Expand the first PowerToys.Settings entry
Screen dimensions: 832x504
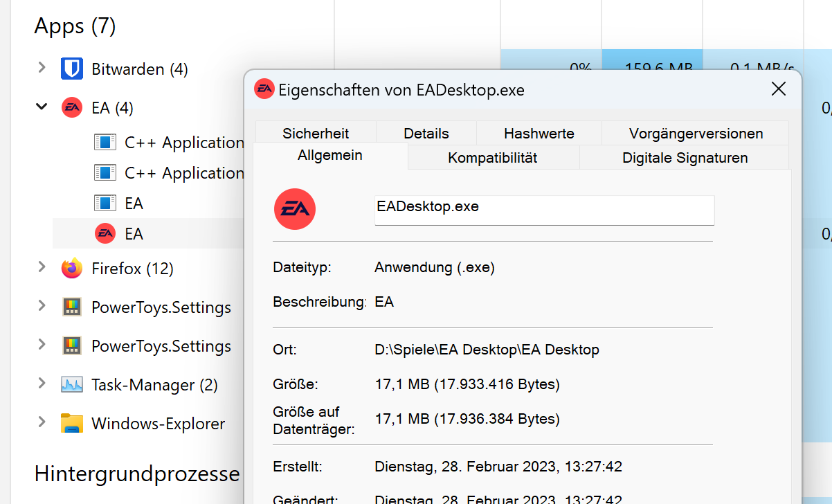point(42,306)
